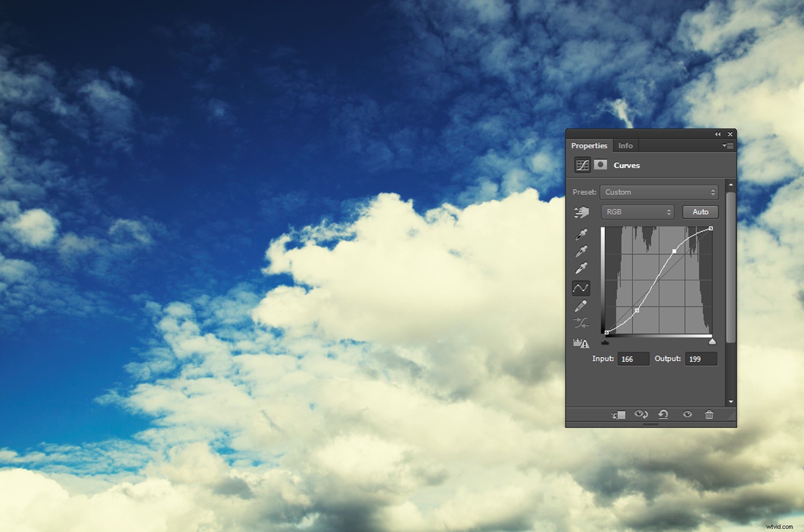Viewport: 804px width, 532px height.
Task: Select the black point eyedropper
Action: [x=582, y=234]
